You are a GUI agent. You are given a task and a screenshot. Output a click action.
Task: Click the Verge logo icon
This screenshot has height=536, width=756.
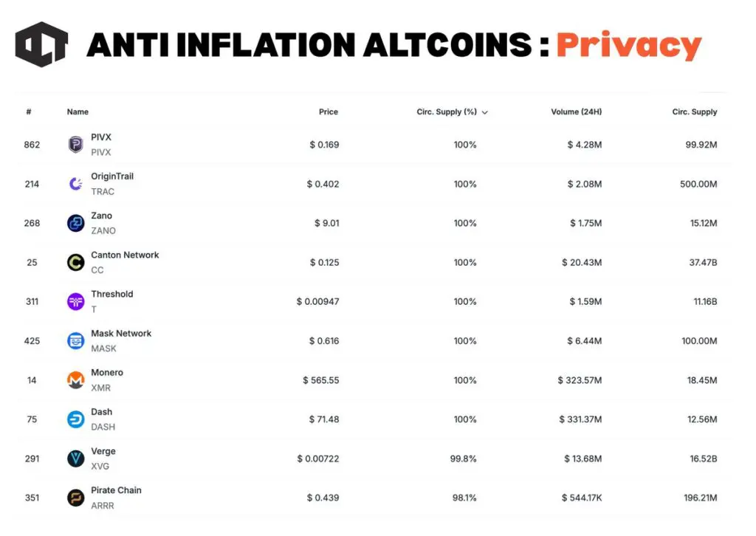[75, 458]
